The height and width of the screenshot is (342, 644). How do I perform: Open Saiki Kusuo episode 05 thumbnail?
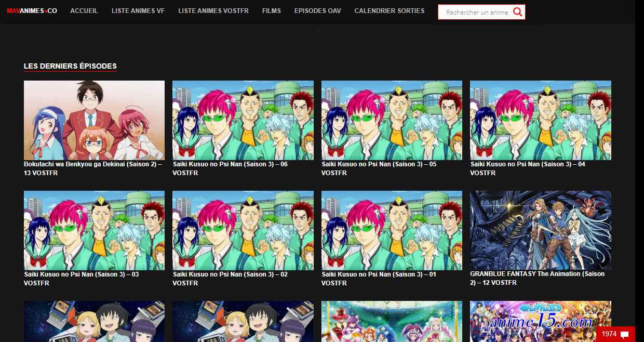tap(392, 120)
